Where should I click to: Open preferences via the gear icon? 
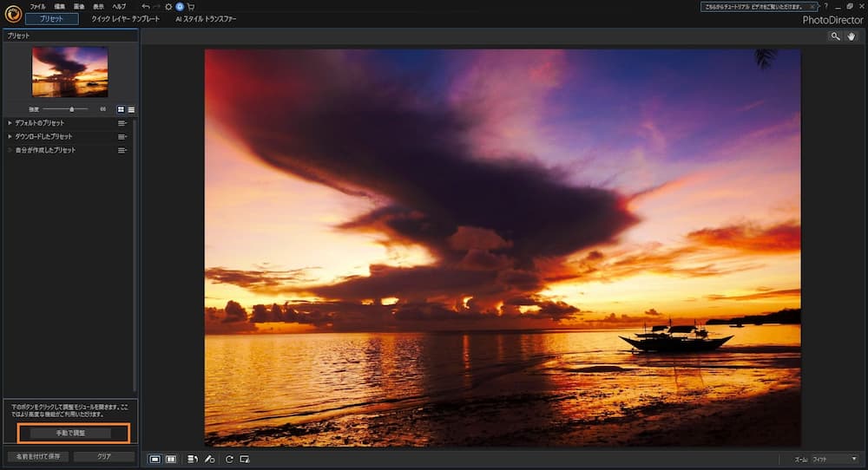[x=168, y=7]
